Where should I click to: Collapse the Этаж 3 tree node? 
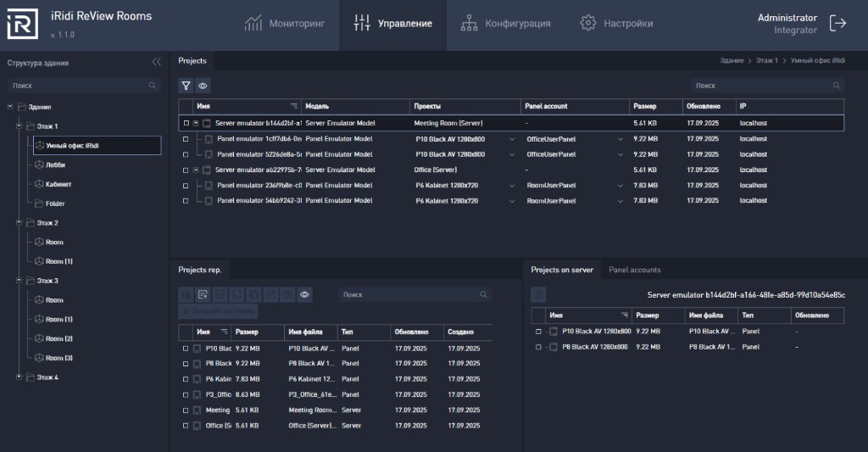click(19, 281)
